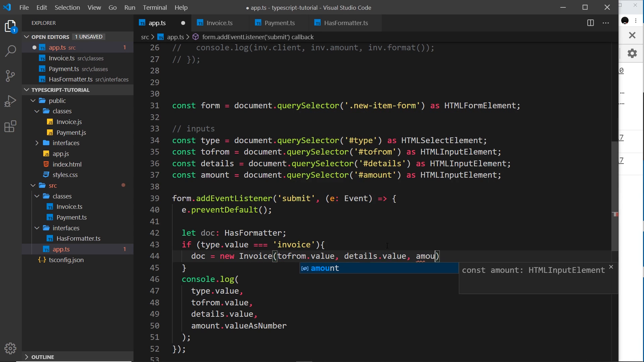Split the editor to the right
Screen dimensions: 644x362
pos(590,23)
